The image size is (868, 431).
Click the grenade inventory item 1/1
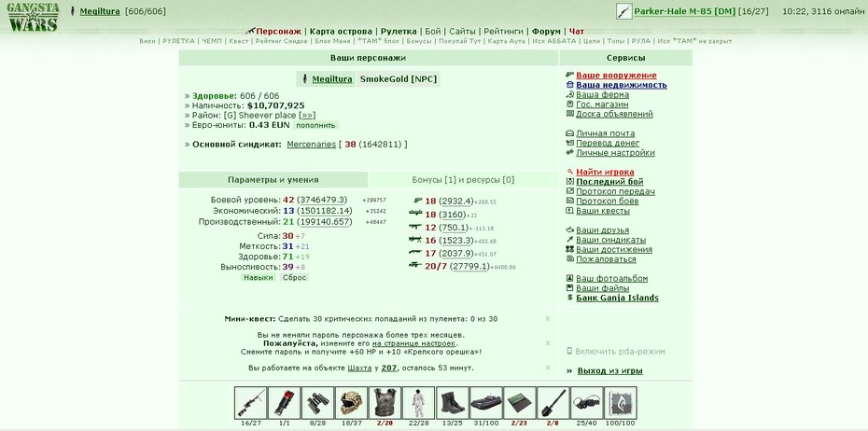tap(284, 403)
